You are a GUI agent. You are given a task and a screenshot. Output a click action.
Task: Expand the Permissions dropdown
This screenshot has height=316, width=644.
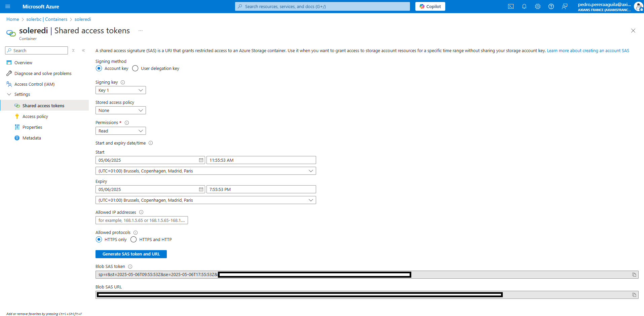click(x=120, y=131)
